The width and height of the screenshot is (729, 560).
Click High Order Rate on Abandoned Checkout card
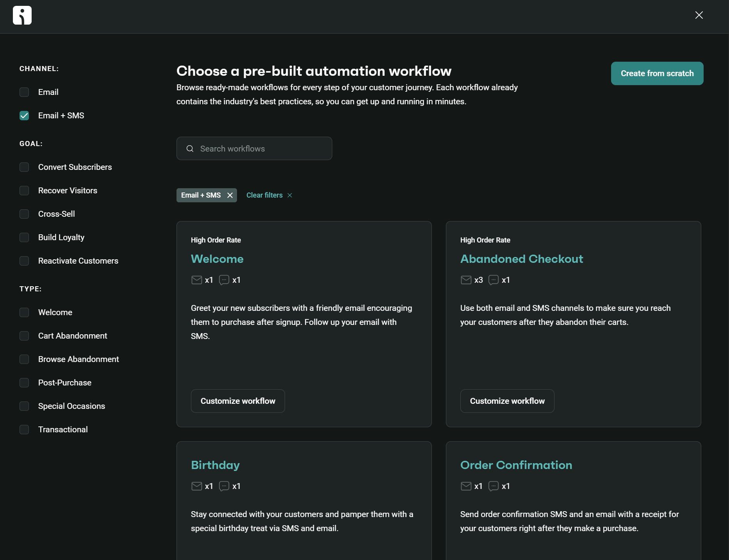485,240
